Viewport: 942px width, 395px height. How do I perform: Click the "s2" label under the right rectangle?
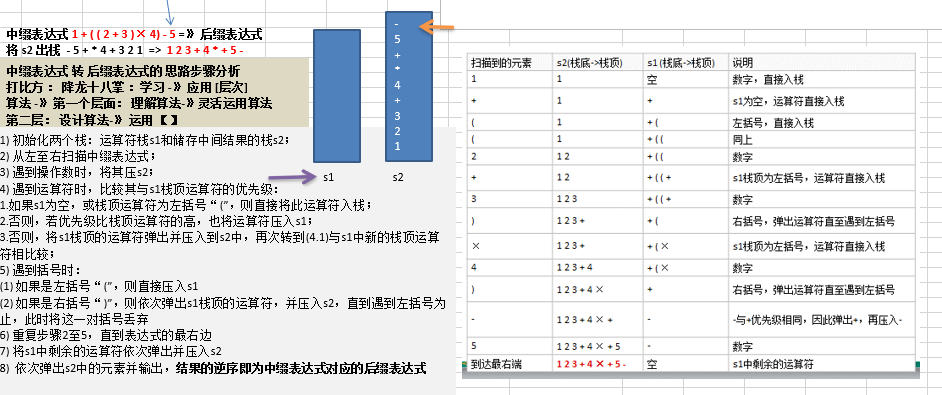(x=399, y=177)
